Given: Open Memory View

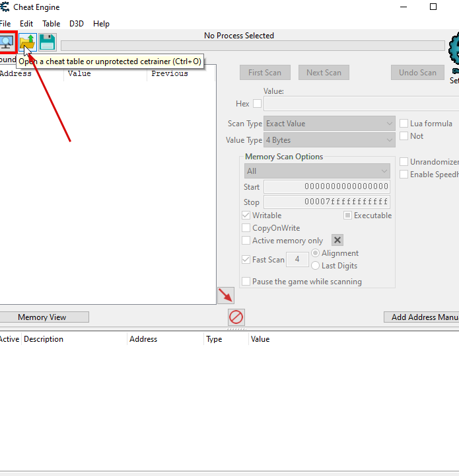Looking at the screenshot, I should (43, 317).
